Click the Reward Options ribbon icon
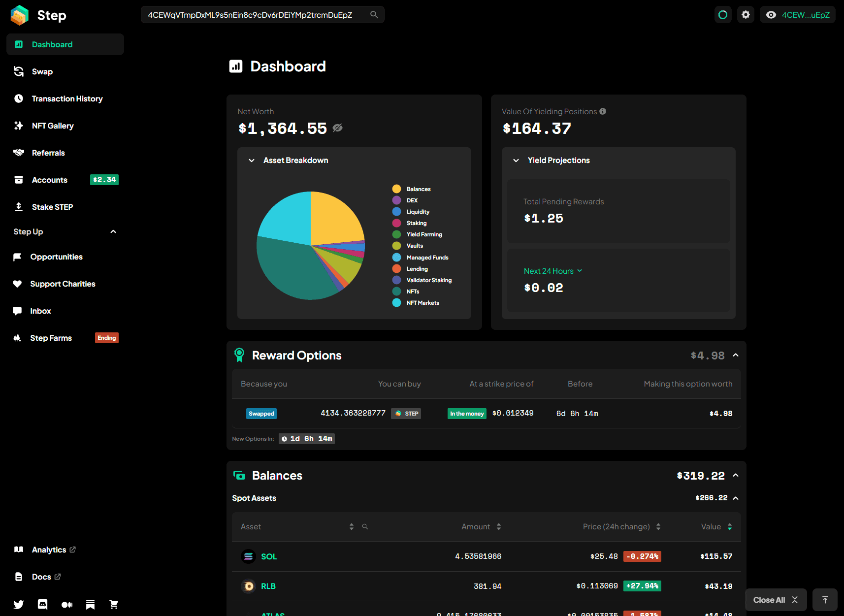 click(239, 355)
